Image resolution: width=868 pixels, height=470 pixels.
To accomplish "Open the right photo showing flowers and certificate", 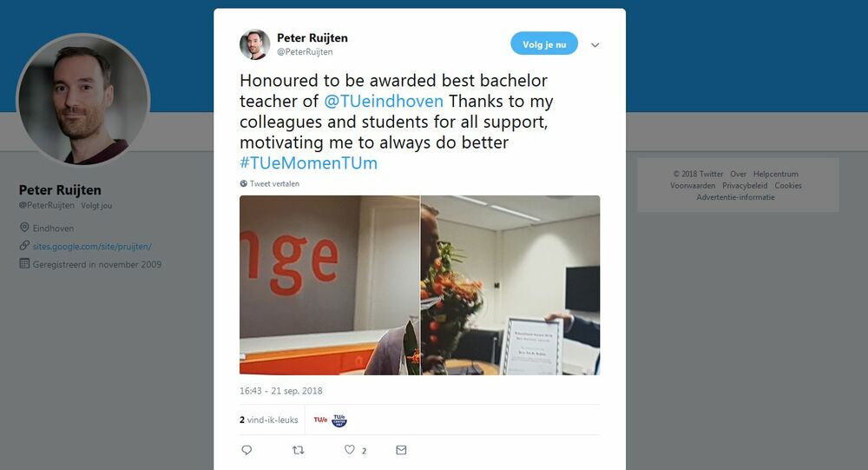I will pyautogui.click(x=510, y=285).
